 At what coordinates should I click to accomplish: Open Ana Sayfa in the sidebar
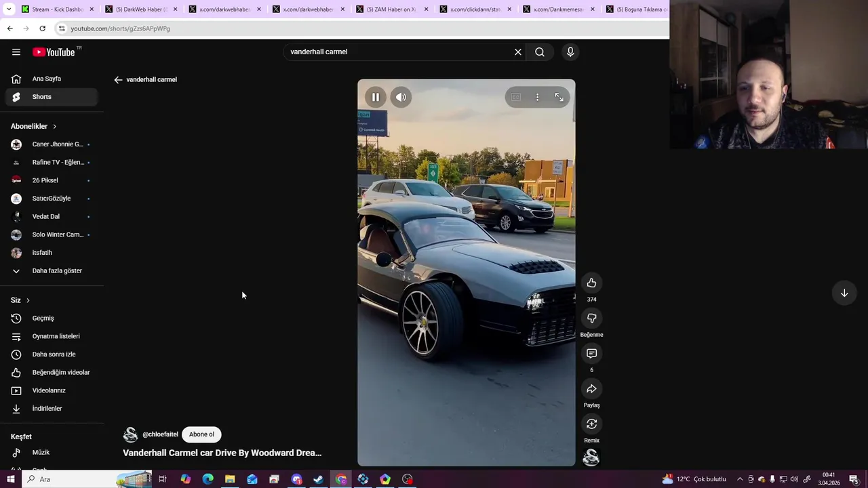point(52,79)
